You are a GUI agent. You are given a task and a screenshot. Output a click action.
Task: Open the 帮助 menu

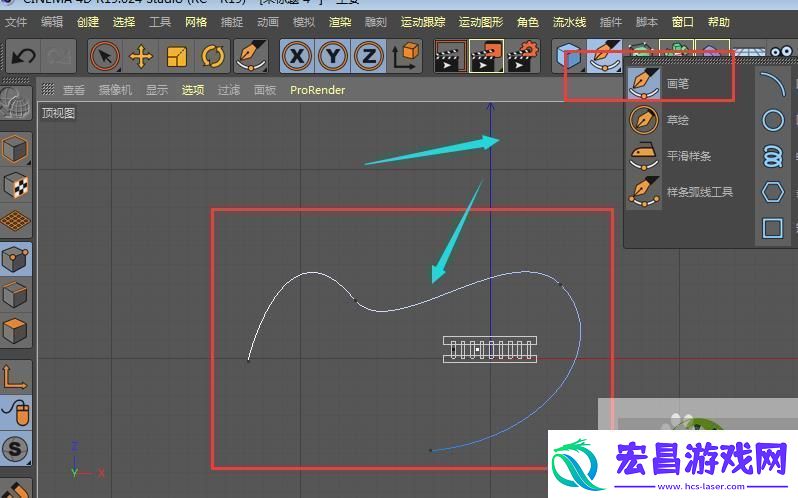(719, 22)
